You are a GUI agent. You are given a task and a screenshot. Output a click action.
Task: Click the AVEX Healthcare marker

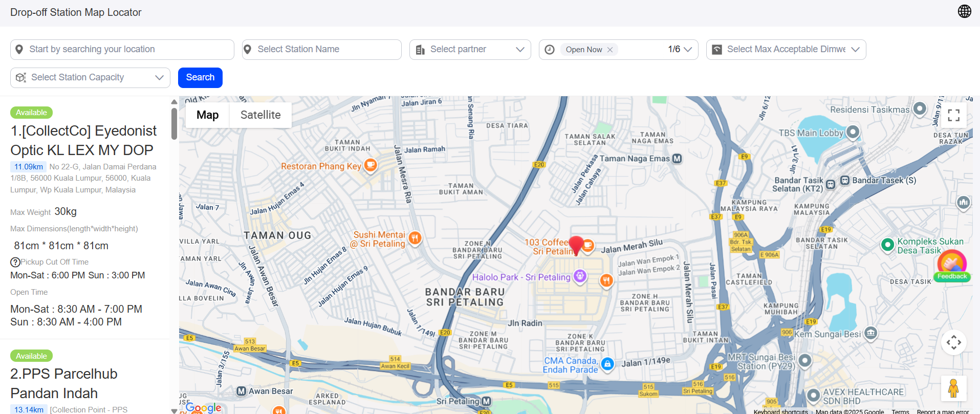(x=814, y=395)
